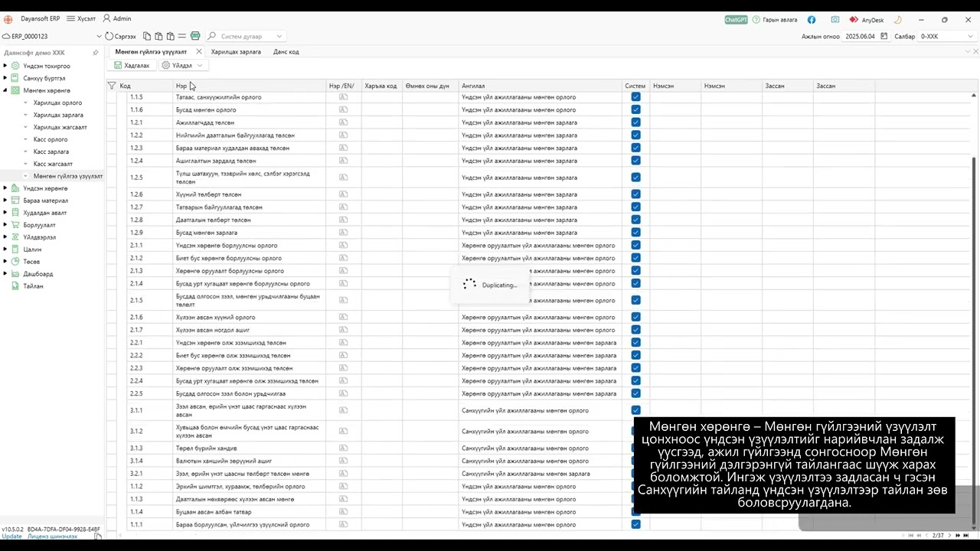Open the Систем дугаар dropdown arrow
Viewport: 980px width, 551px height.
tap(279, 36)
